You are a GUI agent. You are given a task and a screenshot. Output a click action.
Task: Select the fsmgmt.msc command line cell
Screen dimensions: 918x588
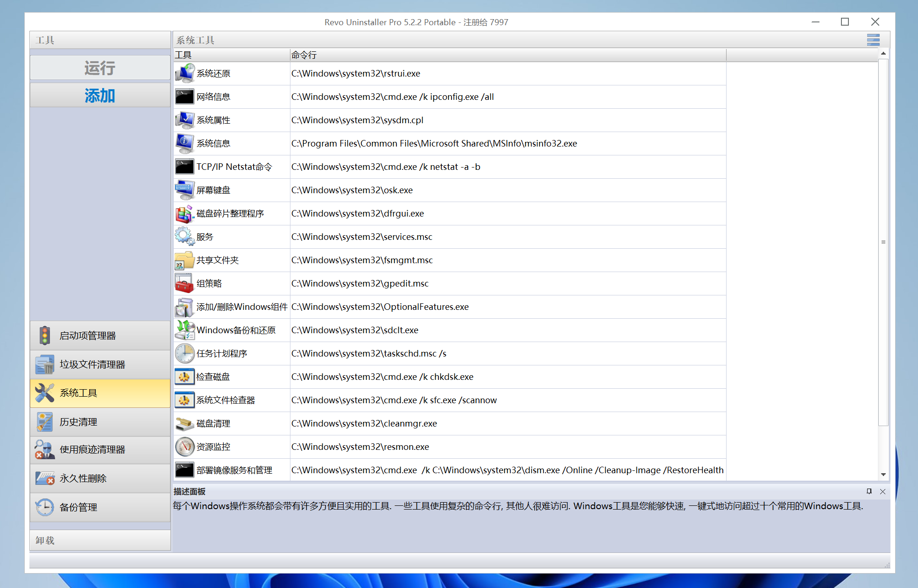pyautogui.click(x=508, y=260)
